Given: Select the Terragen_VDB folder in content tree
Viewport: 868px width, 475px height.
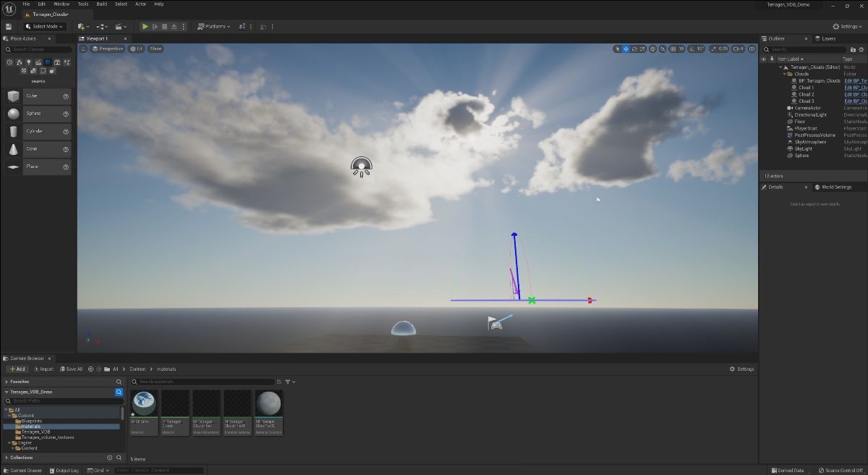Looking at the screenshot, I should 35,432.
